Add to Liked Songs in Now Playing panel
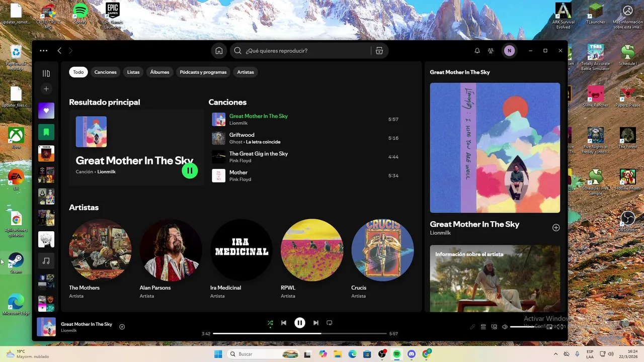 click(556, 228)
